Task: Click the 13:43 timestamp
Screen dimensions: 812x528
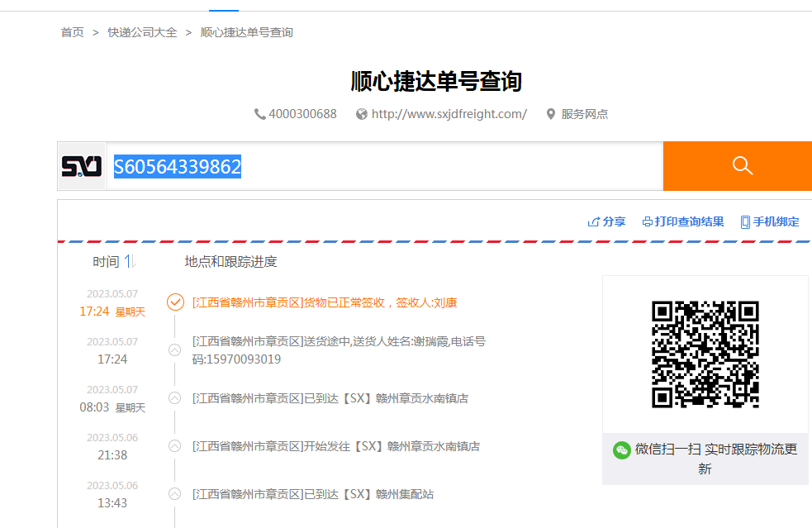Action: coord(112,502)
